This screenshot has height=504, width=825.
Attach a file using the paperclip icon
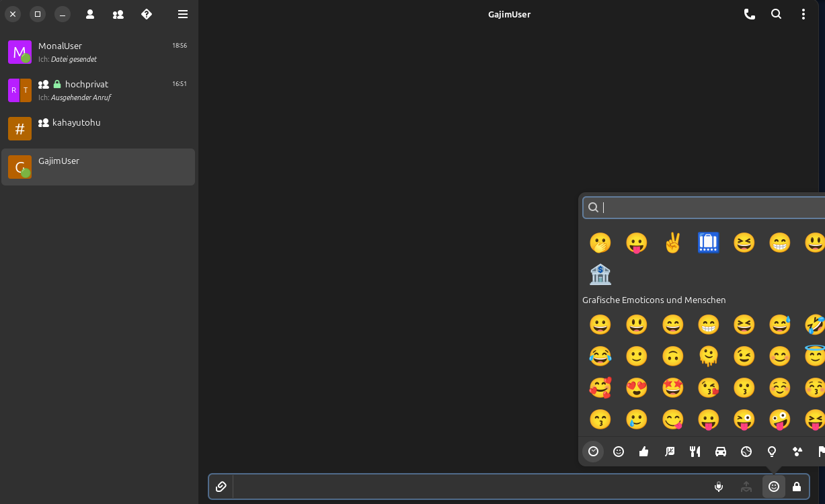coord(221,487)
